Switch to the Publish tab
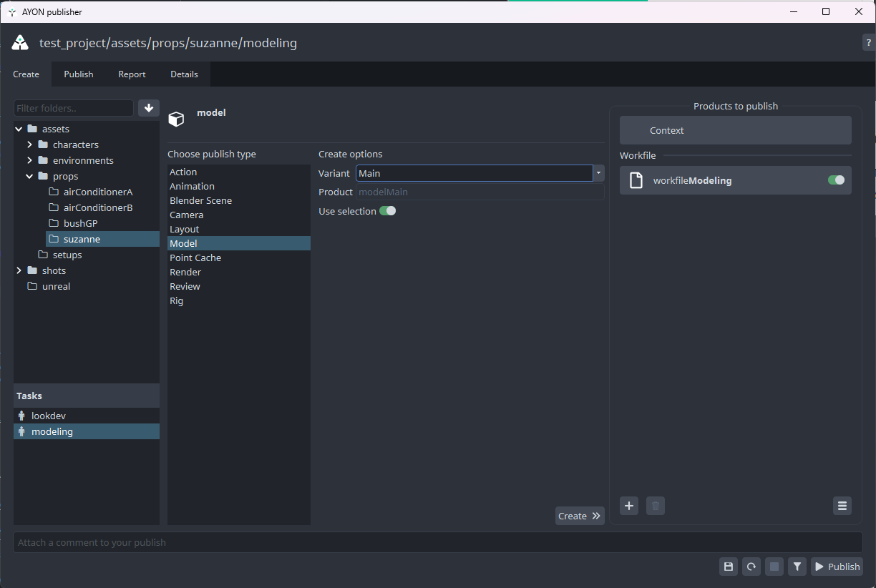This screenshot has height=588, width=876. pyautogui.click(x=79, y=74)
